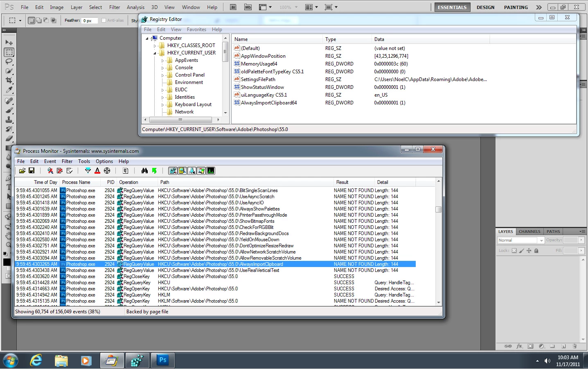This screenshot has height=369, width=588.
Task: Toggle Show Registry Activity in Process Monitor
Action: (x=173, y=171)
